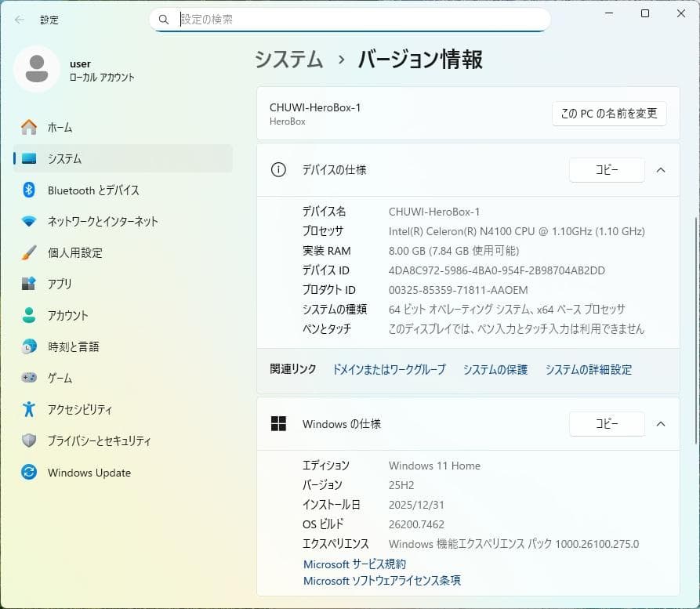
Task: Copy the Windows の仕様 details
Action: 607,424
